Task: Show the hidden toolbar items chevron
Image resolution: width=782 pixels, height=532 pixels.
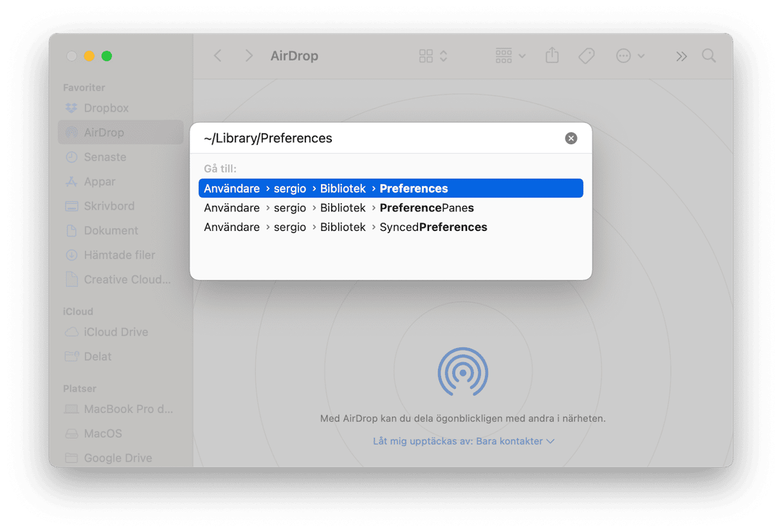Action: 681,56
